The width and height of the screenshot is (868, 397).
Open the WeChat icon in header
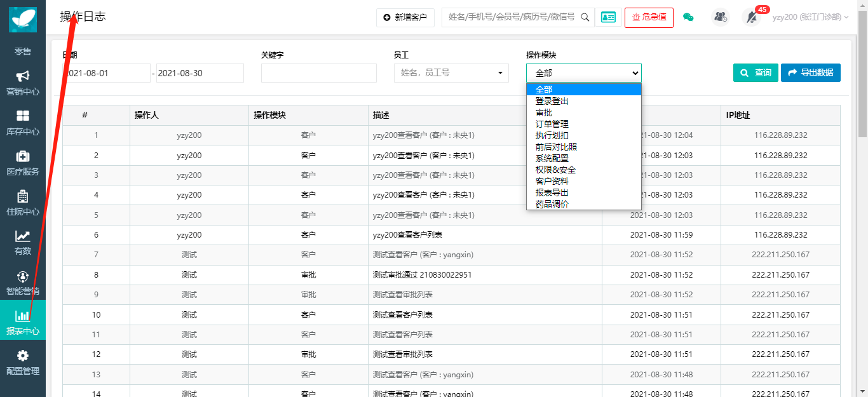pos(688,17)
